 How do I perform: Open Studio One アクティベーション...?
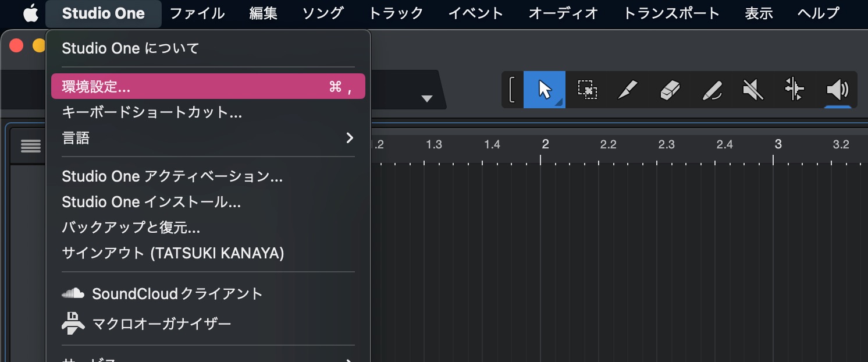pos(208,176)
